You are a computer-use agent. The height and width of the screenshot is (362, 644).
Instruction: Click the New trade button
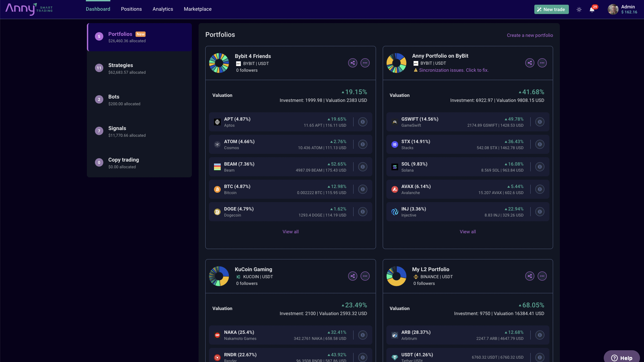coord(551,9)
